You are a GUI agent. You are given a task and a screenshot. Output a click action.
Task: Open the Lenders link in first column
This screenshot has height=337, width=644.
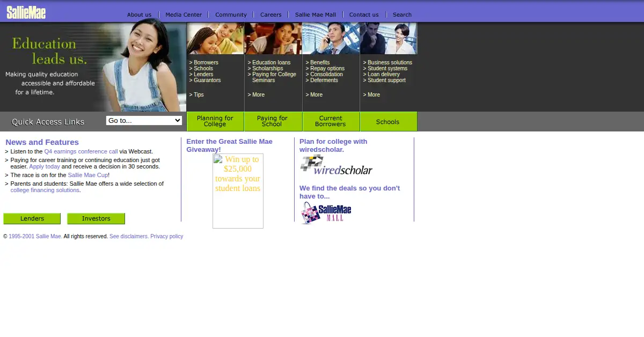pyautogui.click(x=203, y=75)
